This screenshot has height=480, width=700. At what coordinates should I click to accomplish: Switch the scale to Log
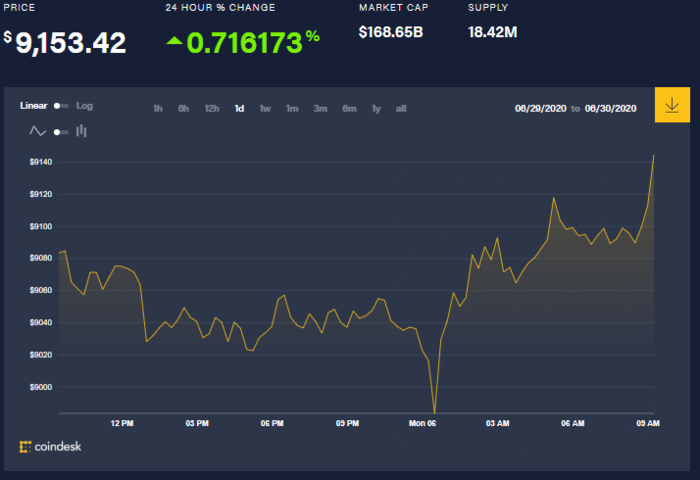click(x=85, y=106)
